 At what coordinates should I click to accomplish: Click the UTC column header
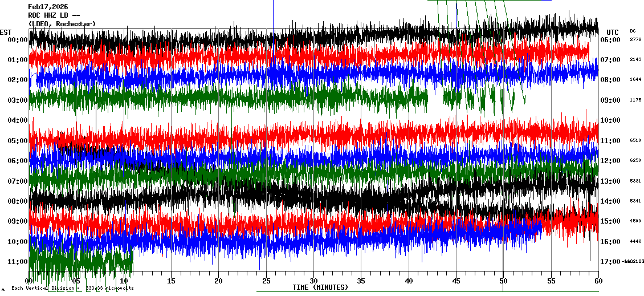[x=613, y=32]
